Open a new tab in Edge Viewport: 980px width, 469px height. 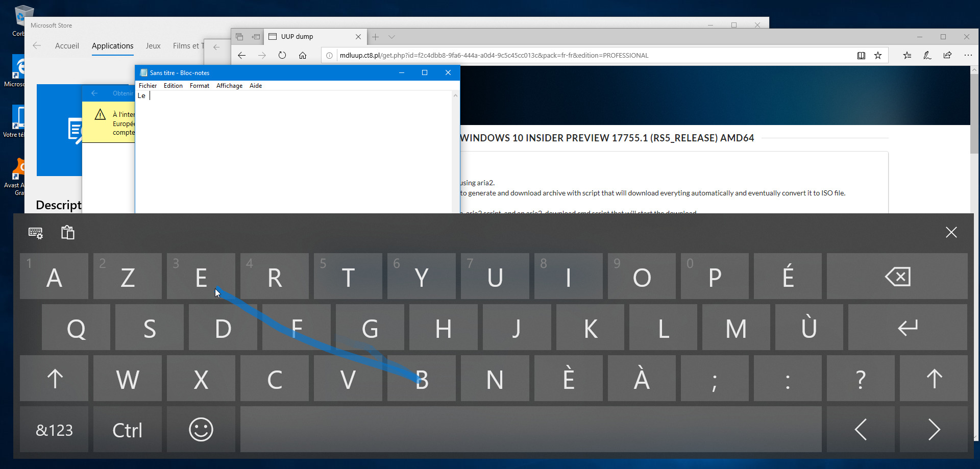tap(375, 37)
